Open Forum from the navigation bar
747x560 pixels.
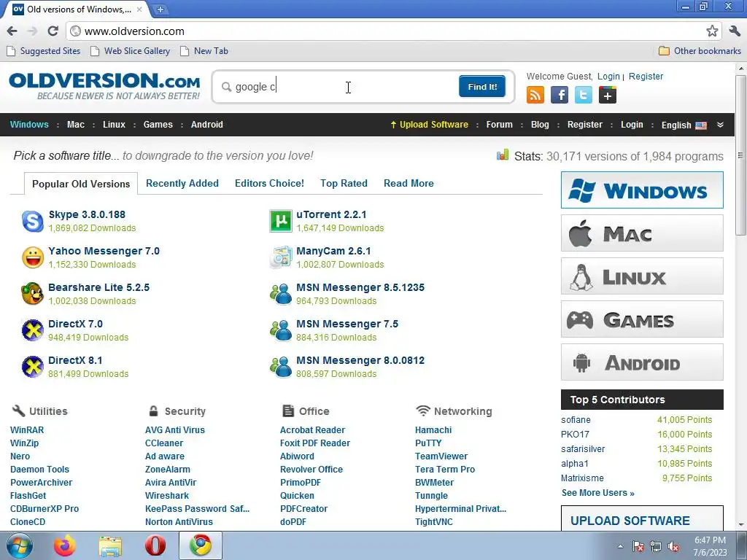click(499, 125)
